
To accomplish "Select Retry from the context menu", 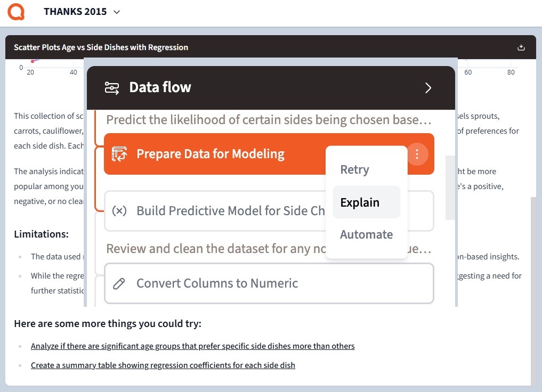I will pyautogui.click(x=354, y=170).
